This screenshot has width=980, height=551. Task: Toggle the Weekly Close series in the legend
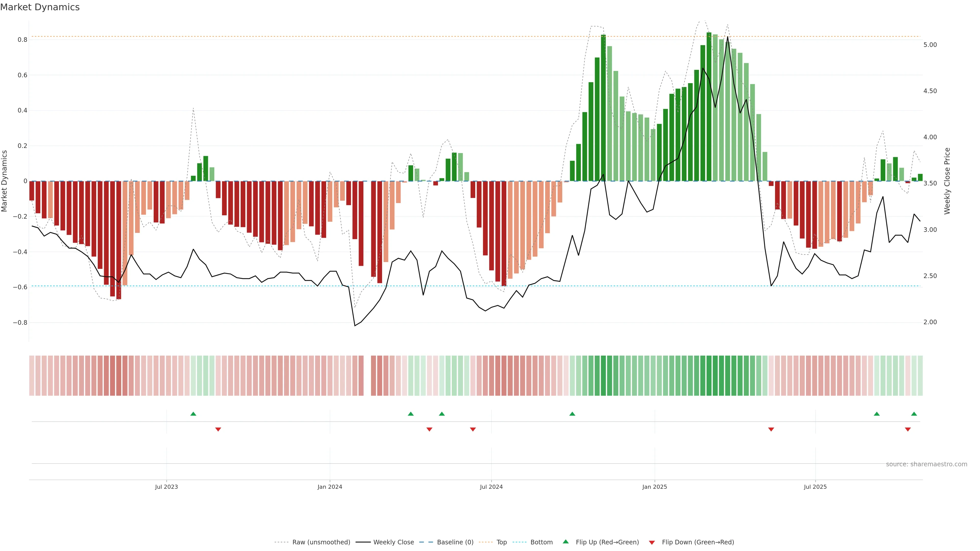pos(393,542)
